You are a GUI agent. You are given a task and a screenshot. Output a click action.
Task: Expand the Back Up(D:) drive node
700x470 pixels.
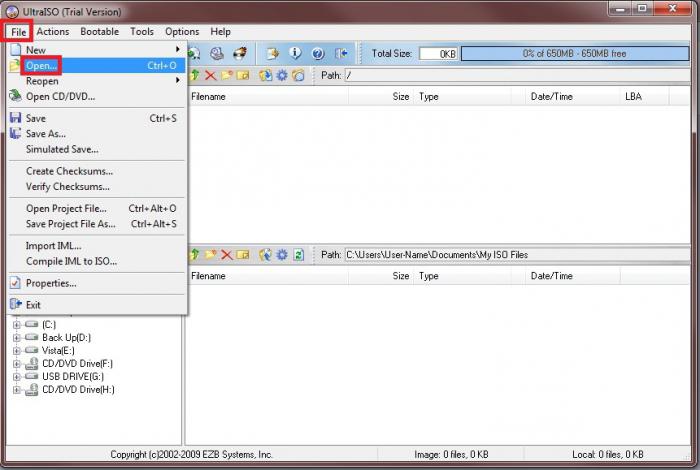[17, 338]
